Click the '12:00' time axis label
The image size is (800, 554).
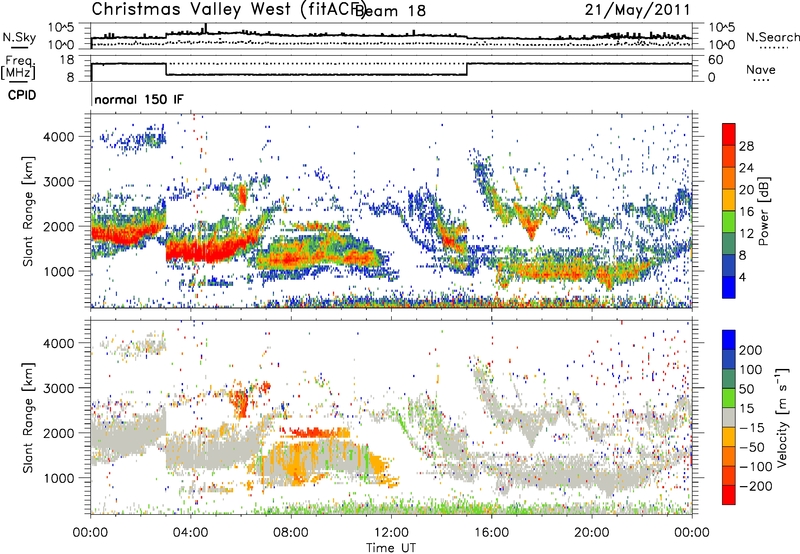391,533
